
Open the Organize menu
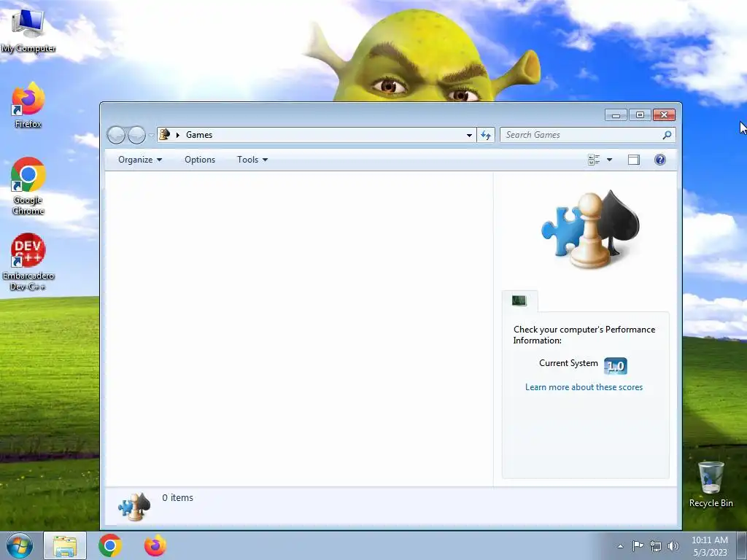(140, 160)
